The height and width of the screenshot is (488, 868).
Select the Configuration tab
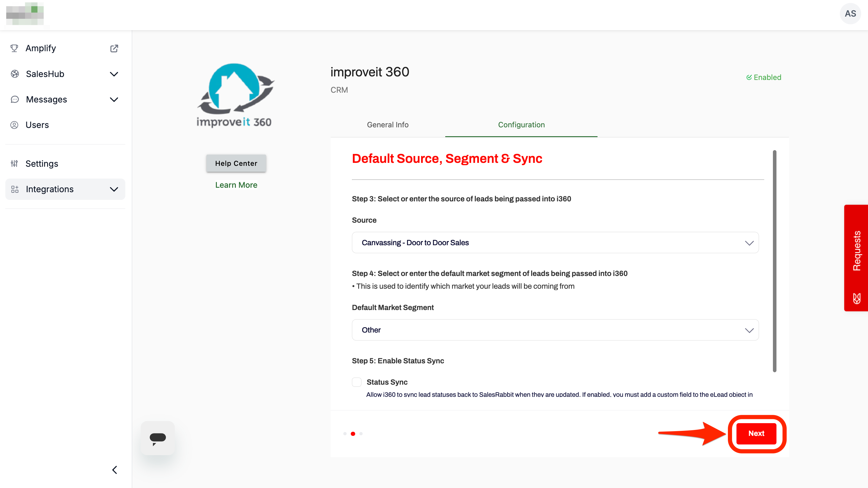(521, 125)
